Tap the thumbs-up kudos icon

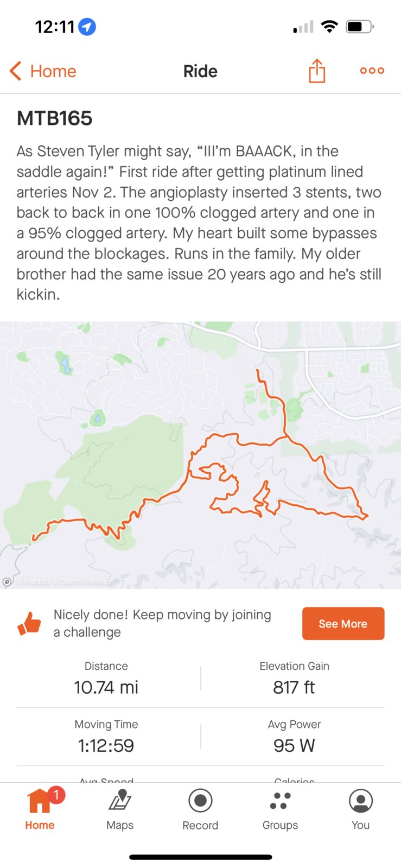[x=29, y=624]
